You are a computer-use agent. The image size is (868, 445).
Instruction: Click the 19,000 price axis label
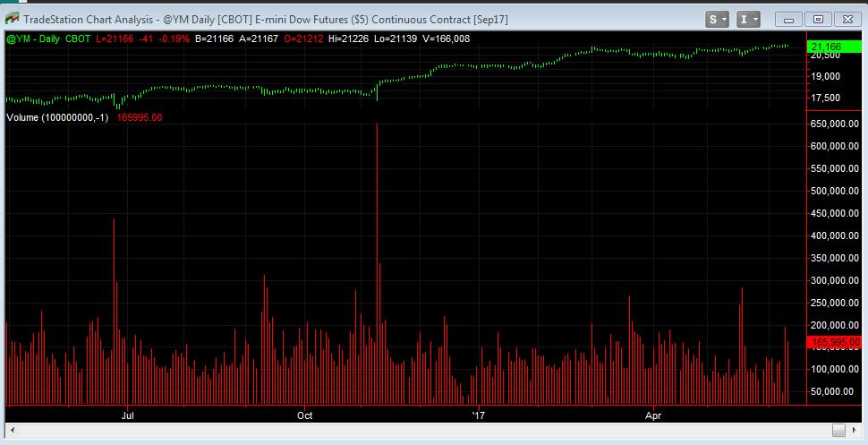825,76
